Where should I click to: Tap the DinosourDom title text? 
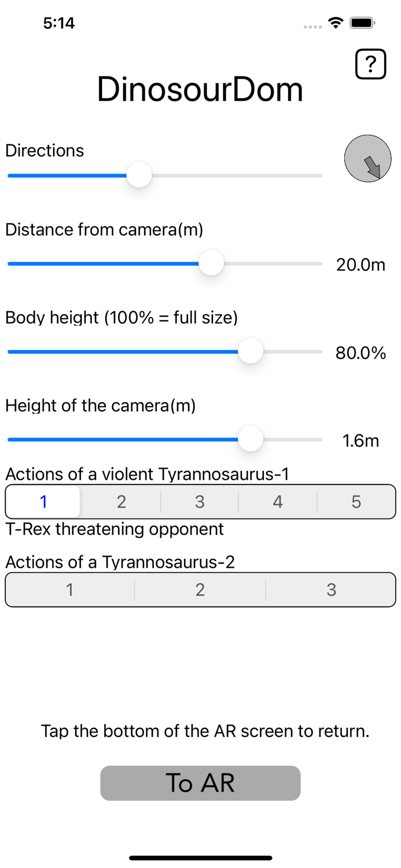[x=200, y=89]
